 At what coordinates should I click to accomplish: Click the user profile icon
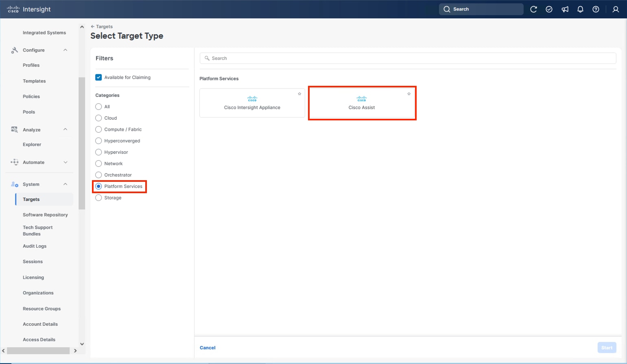(616, 9)
